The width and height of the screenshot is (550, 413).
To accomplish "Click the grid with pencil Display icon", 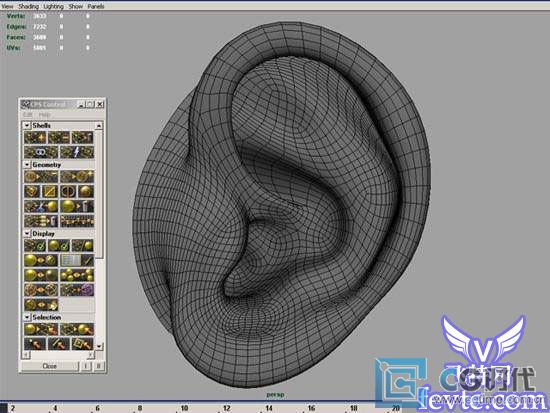I will tap(77, 260).
